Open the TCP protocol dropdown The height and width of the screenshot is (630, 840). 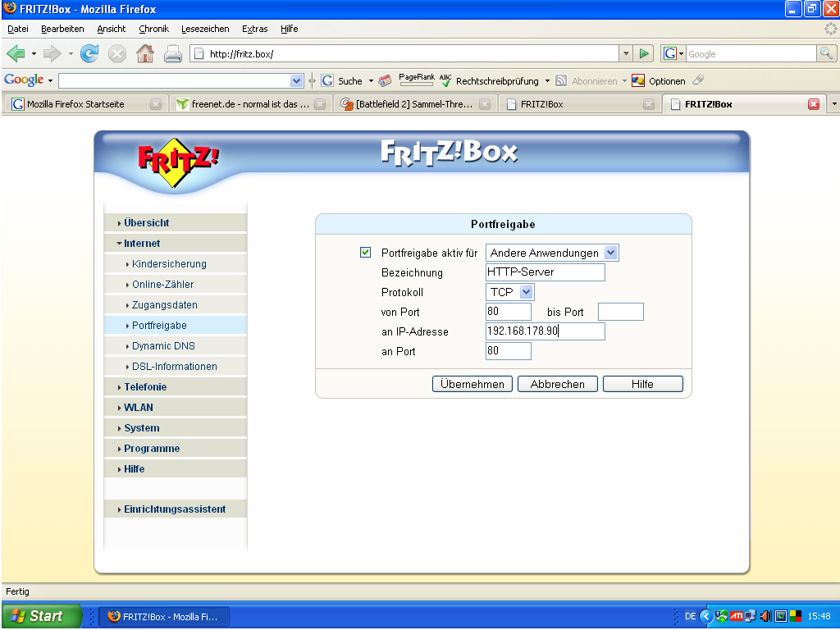[x=509, y=292]
